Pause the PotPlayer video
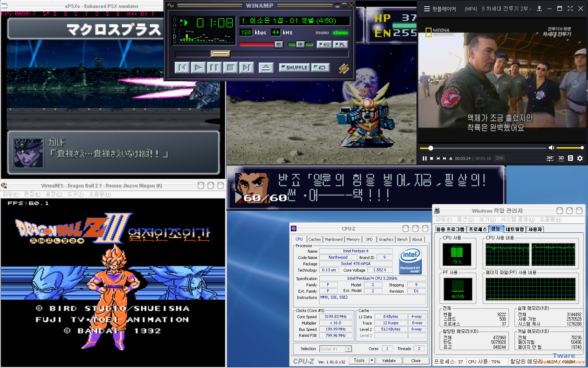Image resolution: width=588 pixels, height=368 pixels. click(425, 158)
